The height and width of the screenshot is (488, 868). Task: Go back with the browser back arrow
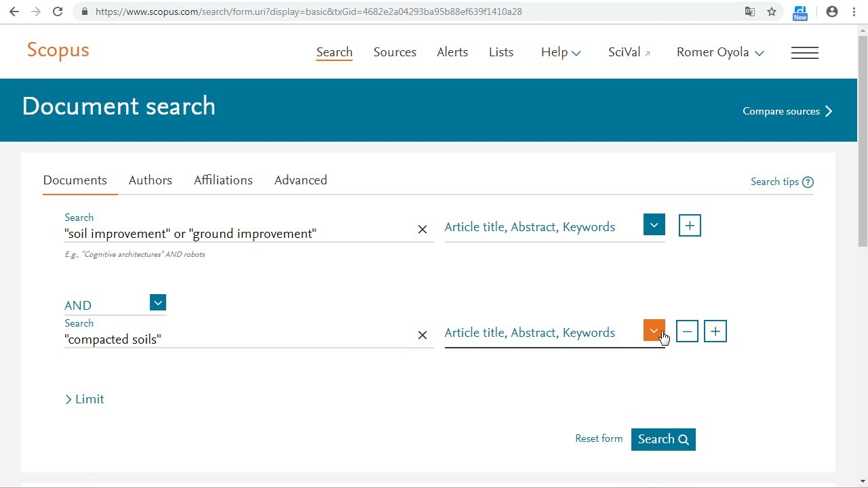tap(14, 12)
